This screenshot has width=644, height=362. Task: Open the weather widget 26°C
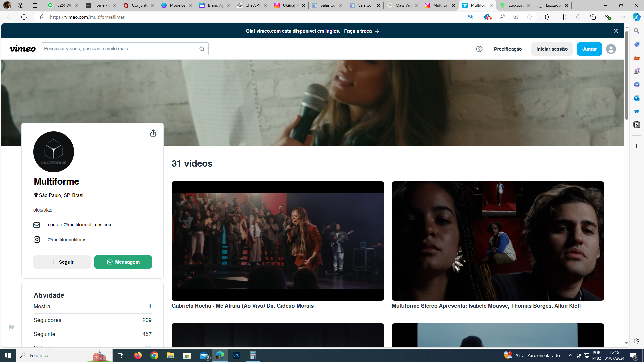532,355
